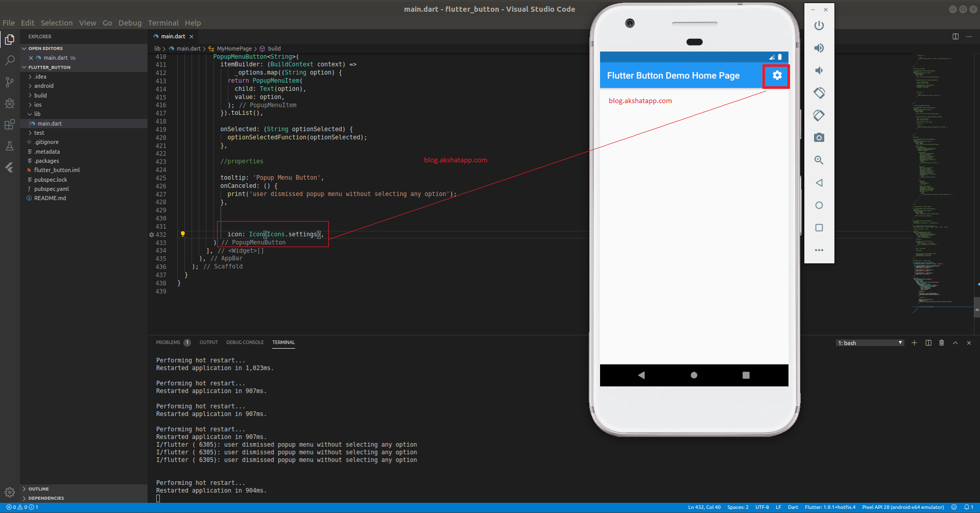This screenshot has height=513, width=980.
Task: Open the terminal selector dropdown '1: bash'
Action: [x=870, y=343]
